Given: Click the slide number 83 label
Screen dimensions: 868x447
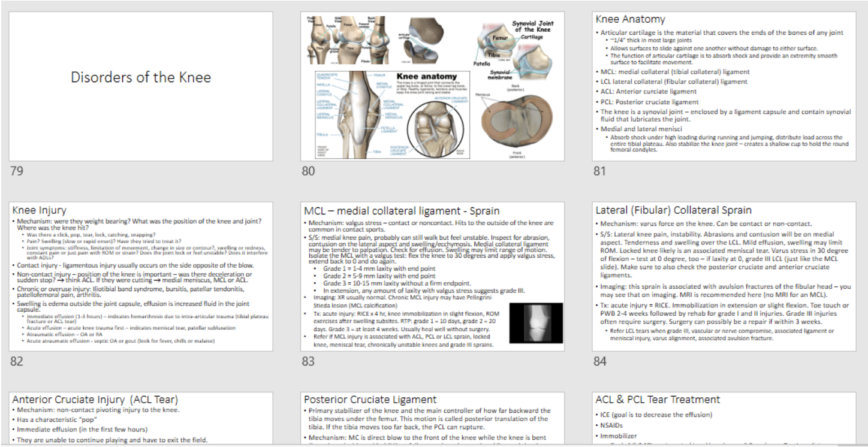Looking at the screenshot, I should 308,361.
